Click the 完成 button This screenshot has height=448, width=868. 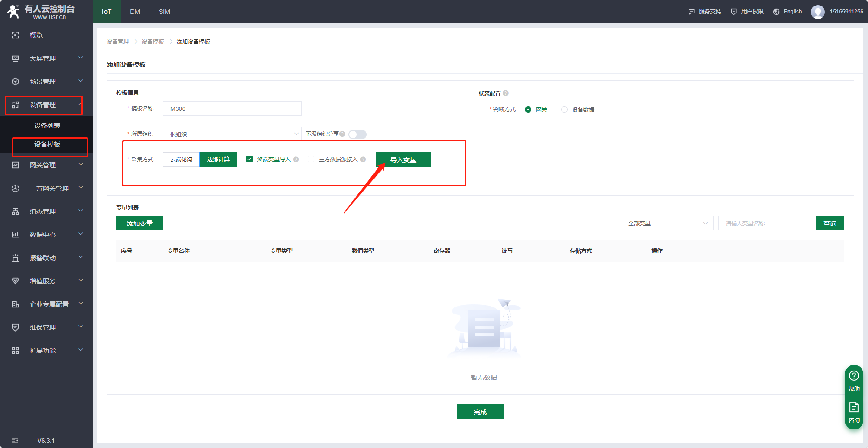click(480, 411)
